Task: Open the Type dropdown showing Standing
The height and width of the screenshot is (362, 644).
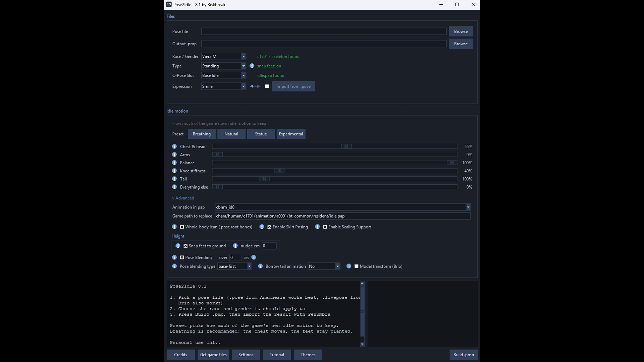Action: (224, 66)
